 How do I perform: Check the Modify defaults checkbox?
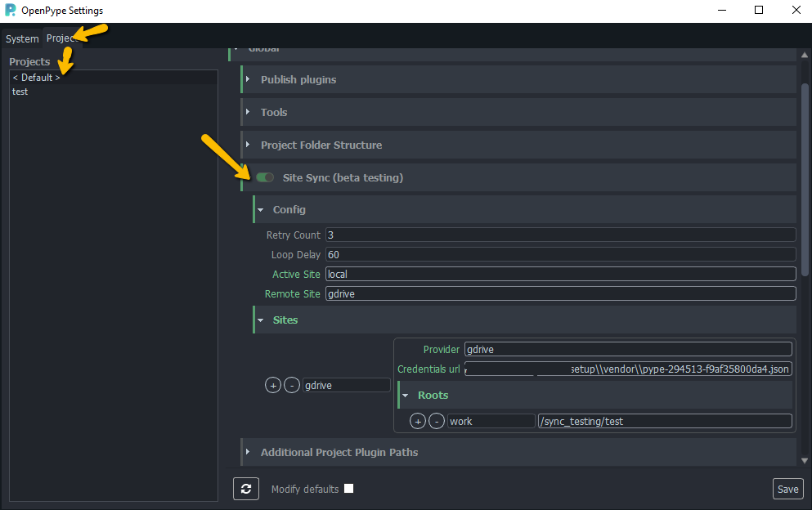pyautogui.click(x=348, y=488)
